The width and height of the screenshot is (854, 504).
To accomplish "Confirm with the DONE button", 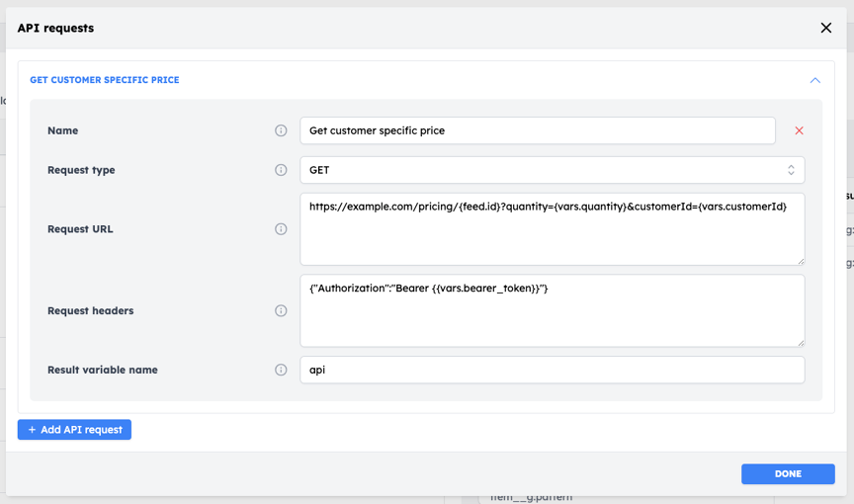I will [788, 474].
